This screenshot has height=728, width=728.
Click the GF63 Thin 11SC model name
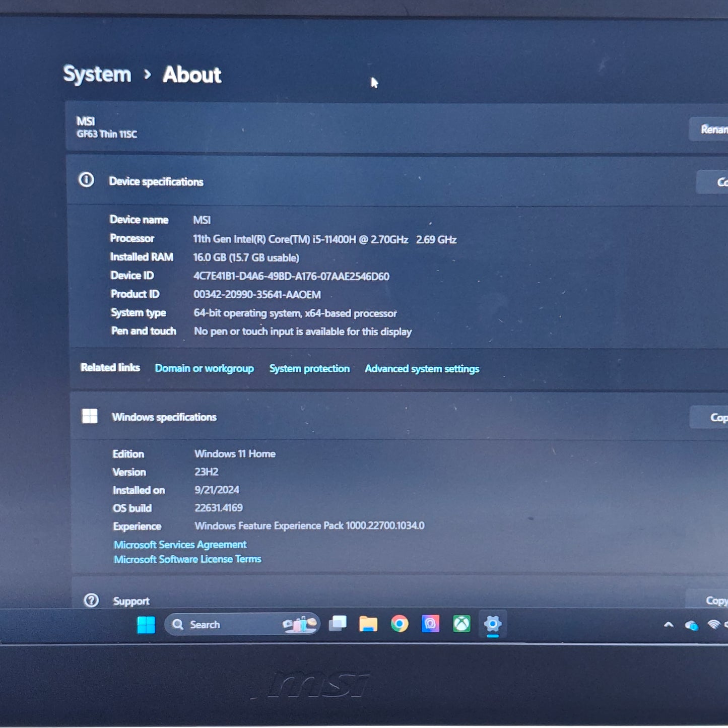click(107, 134)
